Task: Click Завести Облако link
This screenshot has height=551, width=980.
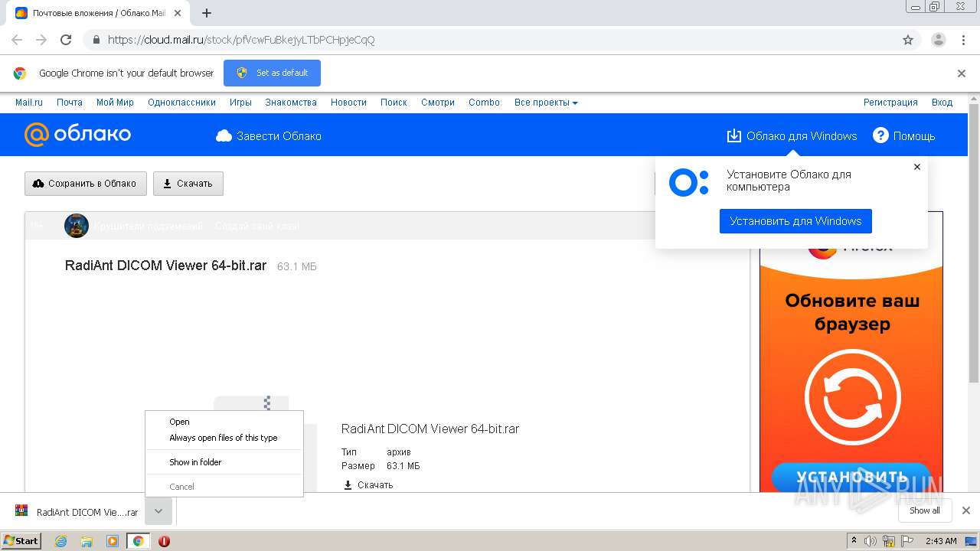Action: [269, 136]
